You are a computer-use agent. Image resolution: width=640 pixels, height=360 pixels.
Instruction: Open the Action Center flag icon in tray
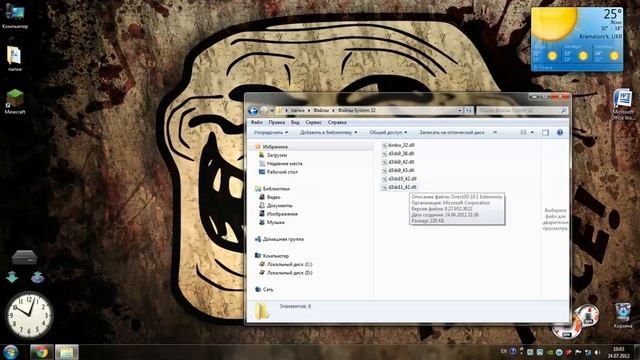tap(578, 352)
